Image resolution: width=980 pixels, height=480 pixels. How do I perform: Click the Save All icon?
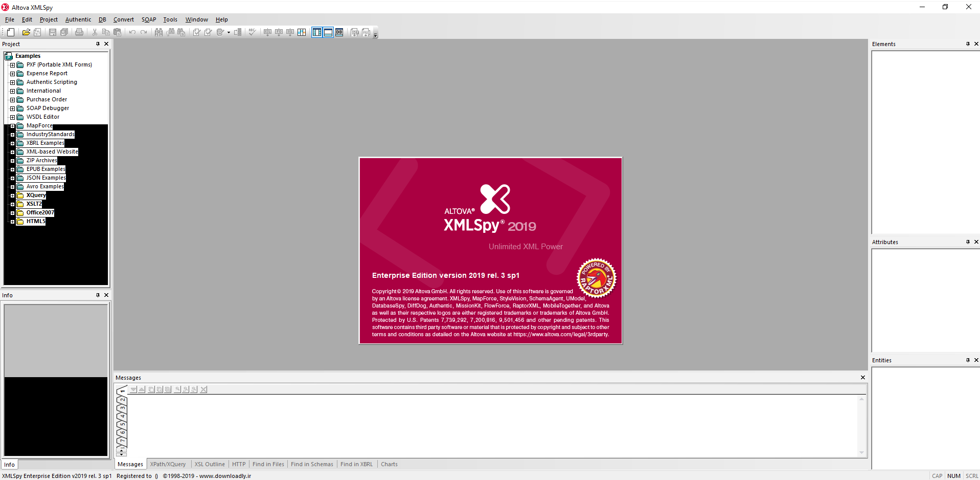click(64, 32)
